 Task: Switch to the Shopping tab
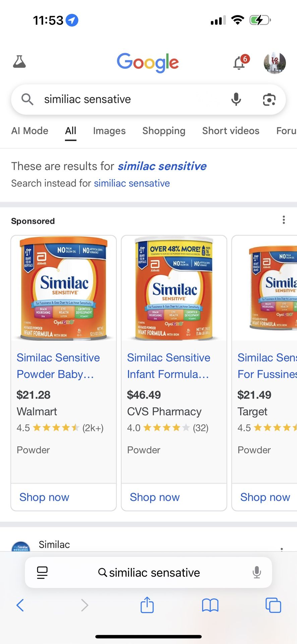click(164, 131)
